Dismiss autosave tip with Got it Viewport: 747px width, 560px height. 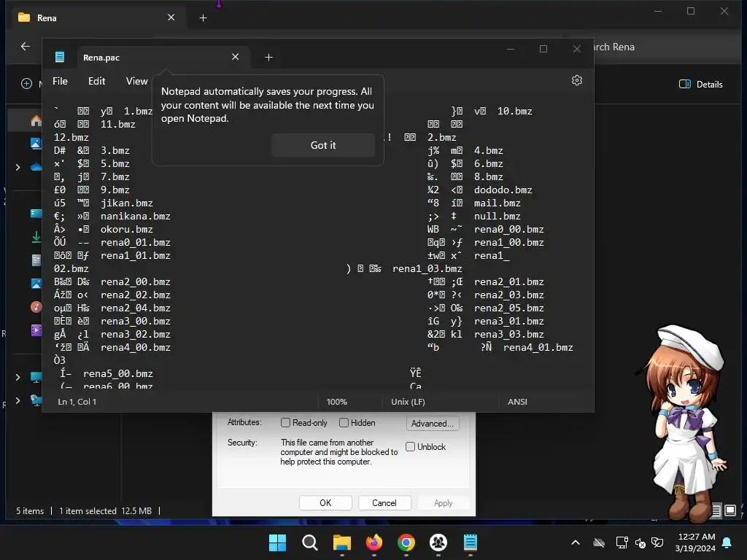tap(323, 145)
